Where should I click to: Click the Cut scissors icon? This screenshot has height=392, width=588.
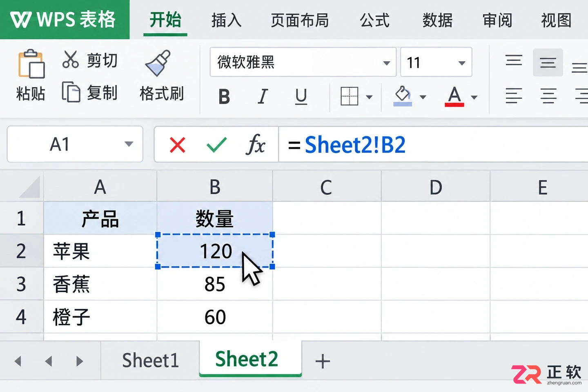70,60
